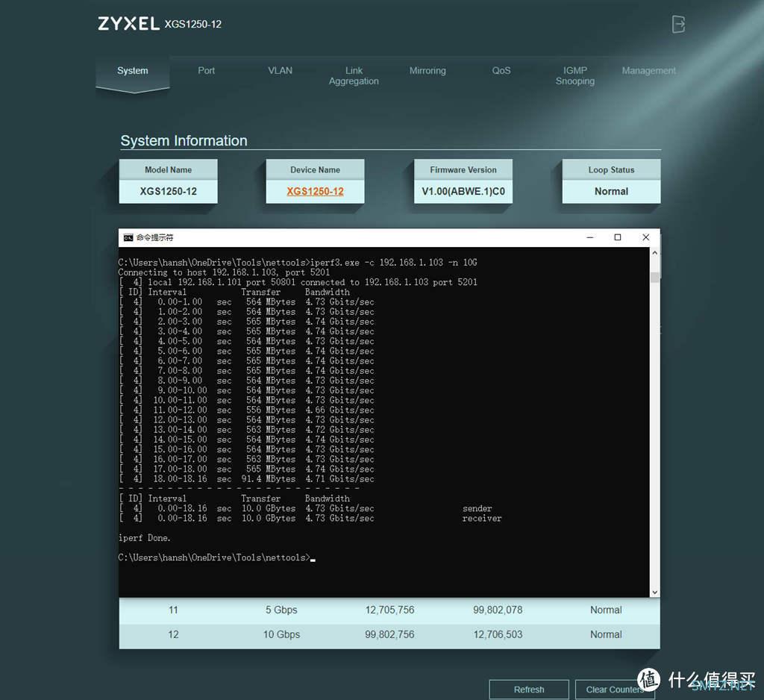
Task: Click the Model Name value XGS1250-12
Action: click(168, 192)
